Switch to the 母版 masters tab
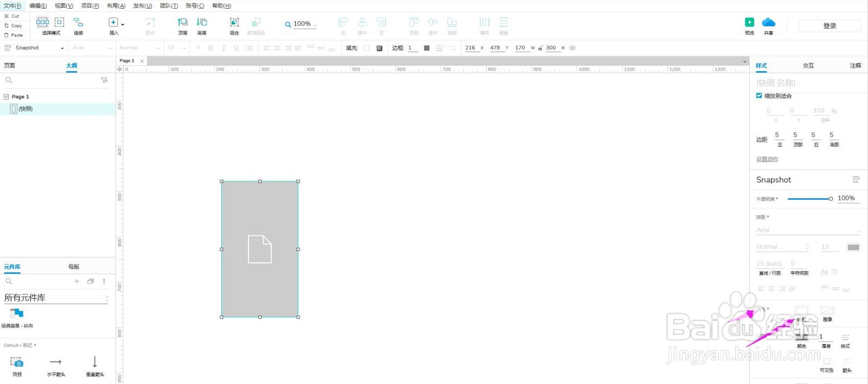Screen dimensions: 868x384 point(74,267)
